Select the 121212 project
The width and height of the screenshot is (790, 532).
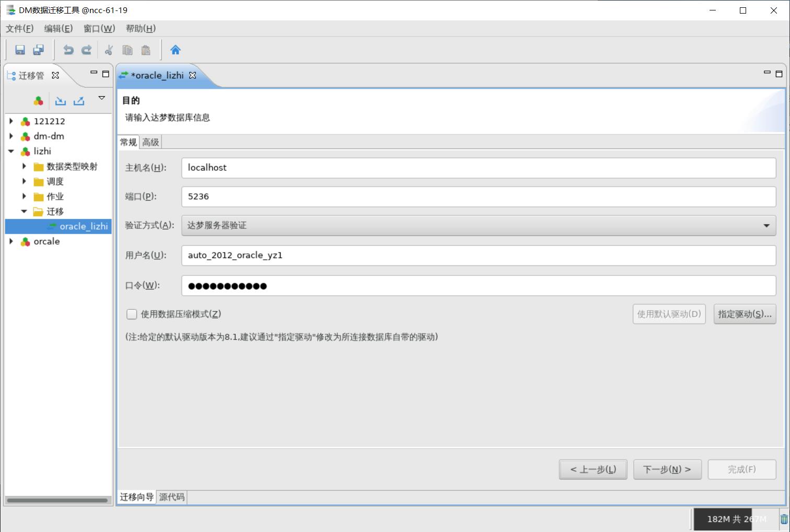(49, 121)
